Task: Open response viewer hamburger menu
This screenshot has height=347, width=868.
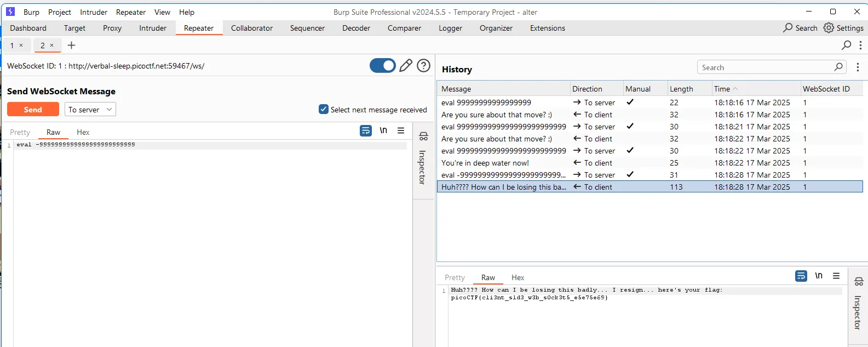Action: click(836, 276)
